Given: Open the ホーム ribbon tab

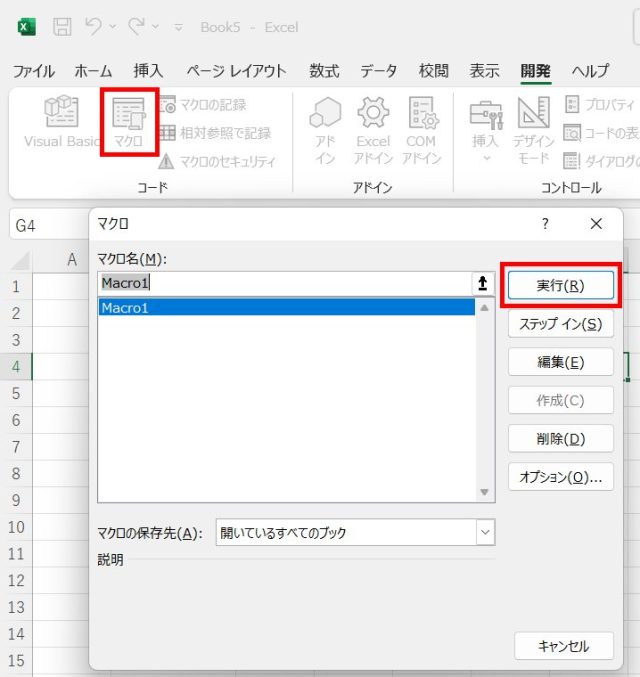Looking at the screenshot, I should coord(93,71).
